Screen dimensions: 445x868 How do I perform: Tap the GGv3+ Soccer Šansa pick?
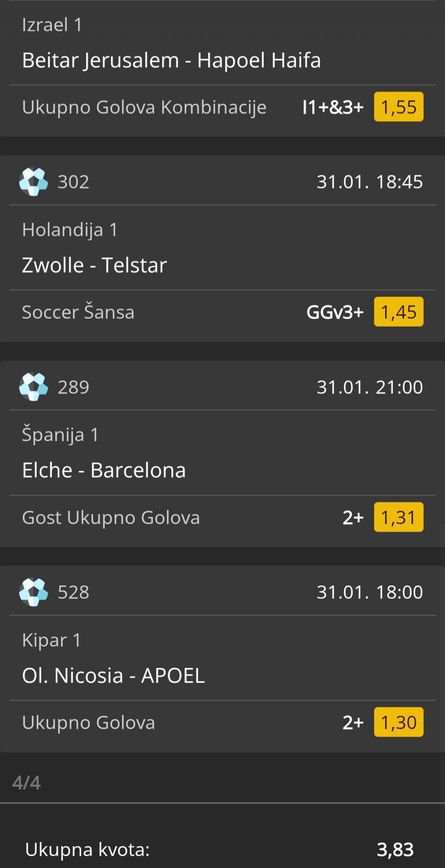tap(335, 312)
